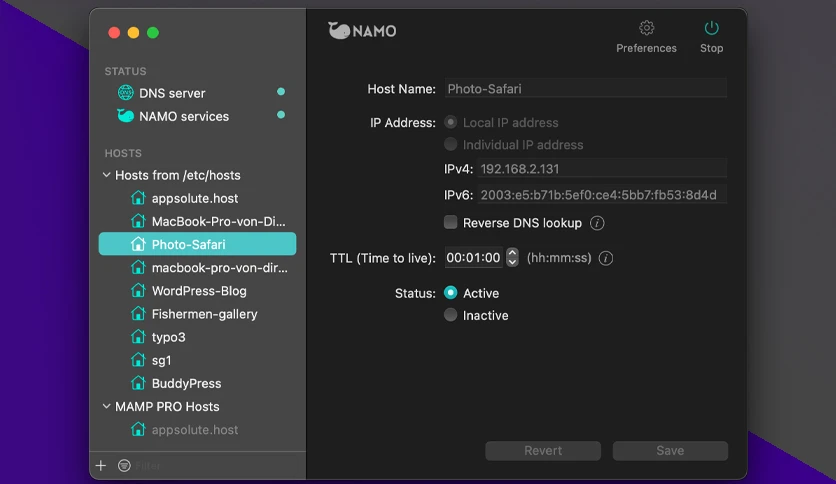Select BuddyPress host
Screen dimensions: 836x484
(186, 383)
